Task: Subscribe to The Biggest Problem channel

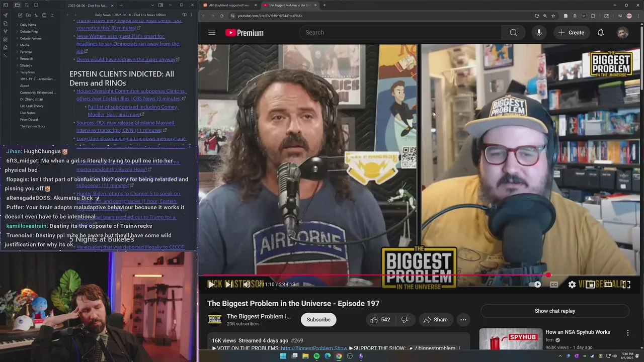Action: [x=318, y=320]
